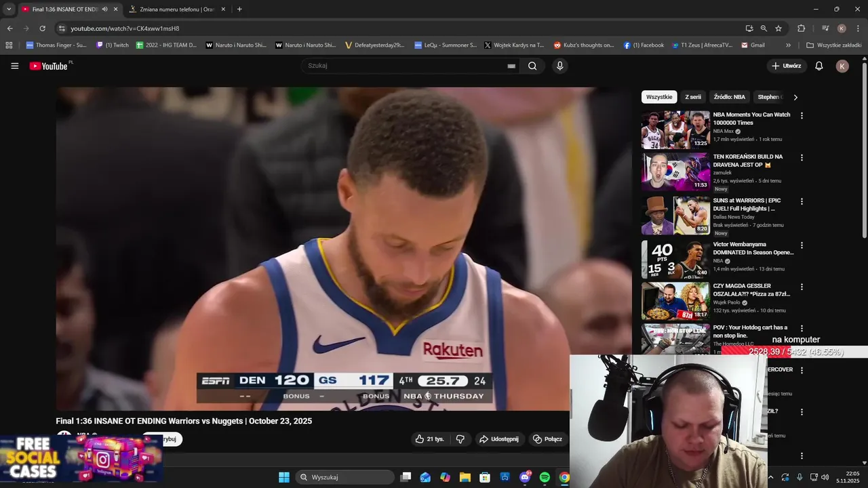Bookmark this page with the star icon
This screenshot has width=868, height=488.
778,28
